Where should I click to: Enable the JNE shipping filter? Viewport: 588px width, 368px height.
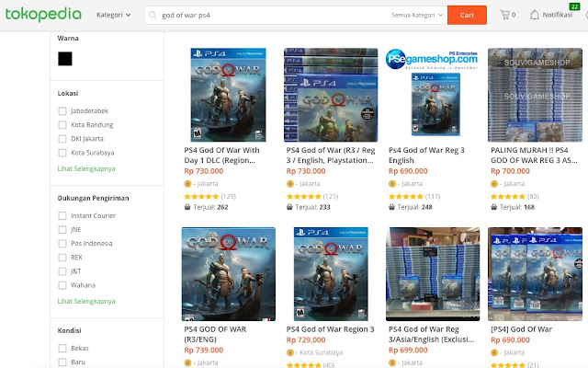pos(62,229)
